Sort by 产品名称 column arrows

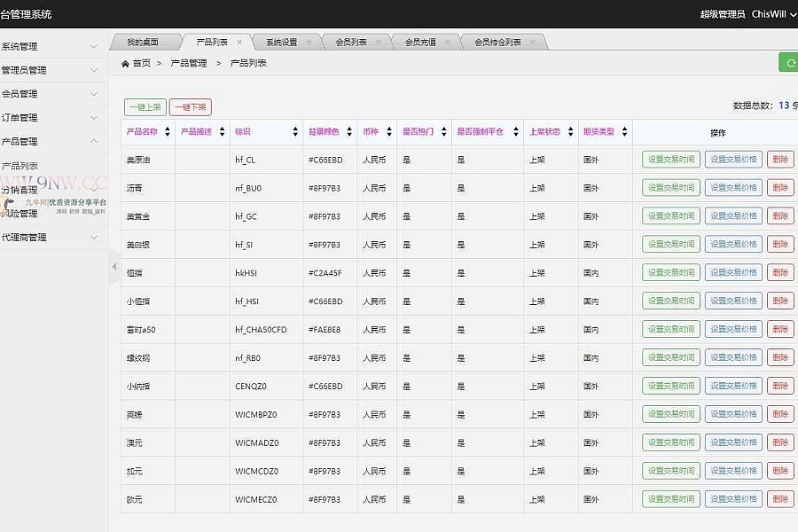pyautogui.click(x=168, y=132)
